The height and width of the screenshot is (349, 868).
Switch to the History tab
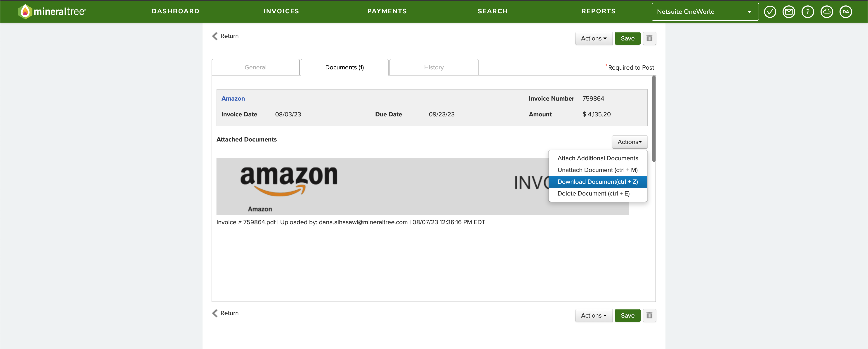tap(434, 67)
